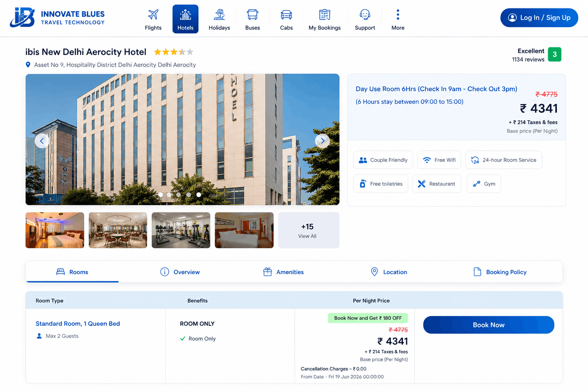588x392 pixels.
Task: Open Standard Room, 1 Queen Bed link
Action: coord(78,323)
